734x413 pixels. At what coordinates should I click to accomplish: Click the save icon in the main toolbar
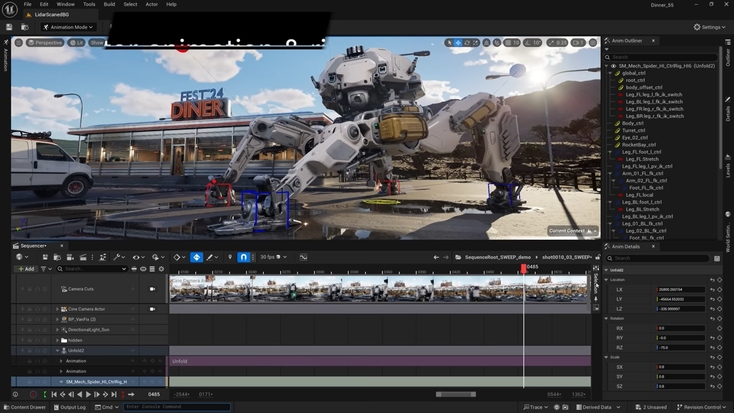9,27
